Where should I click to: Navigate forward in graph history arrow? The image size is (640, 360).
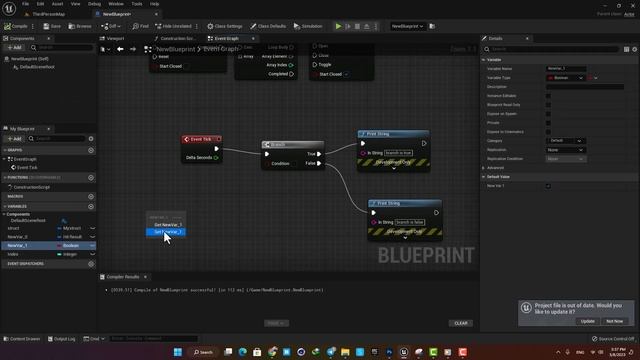[x=133, y=49]
